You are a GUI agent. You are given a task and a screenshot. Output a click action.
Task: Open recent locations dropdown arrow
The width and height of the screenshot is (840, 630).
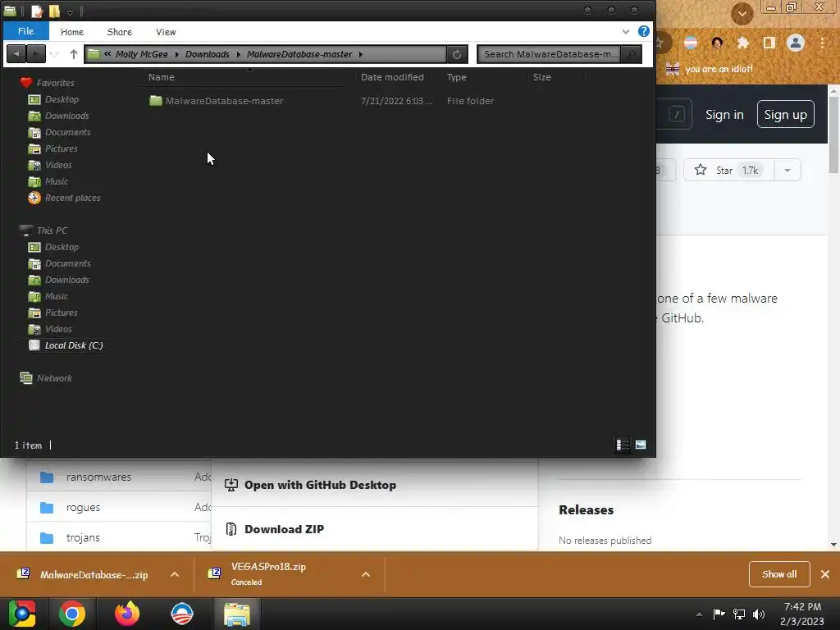tap(55, 54)
